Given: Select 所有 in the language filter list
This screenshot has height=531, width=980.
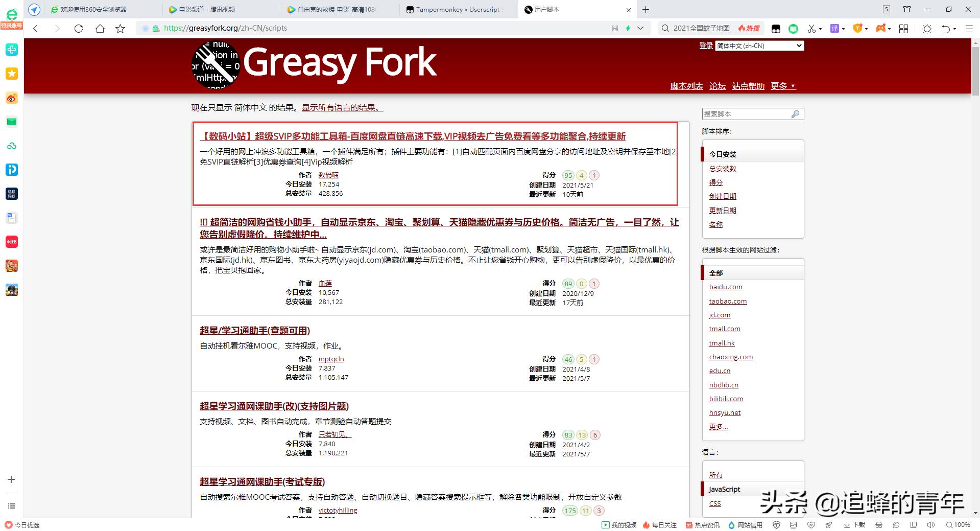Looking at the screenshot, I should 715,475.
